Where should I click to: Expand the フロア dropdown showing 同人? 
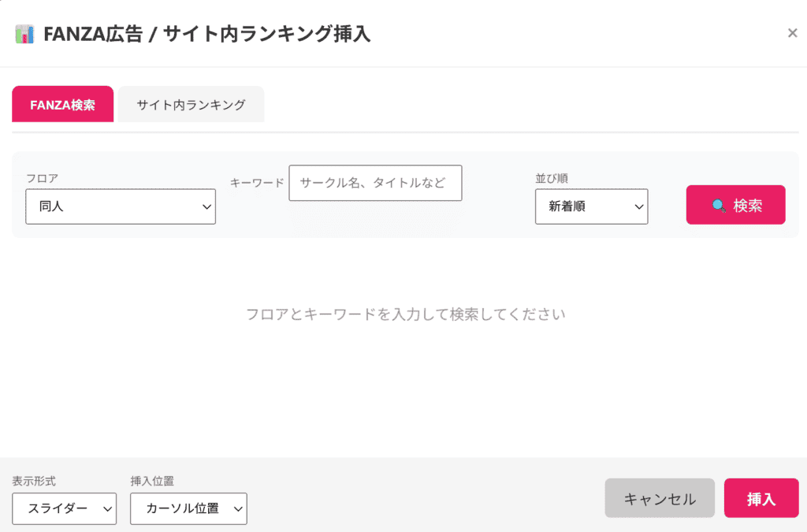tap(121, 206)
